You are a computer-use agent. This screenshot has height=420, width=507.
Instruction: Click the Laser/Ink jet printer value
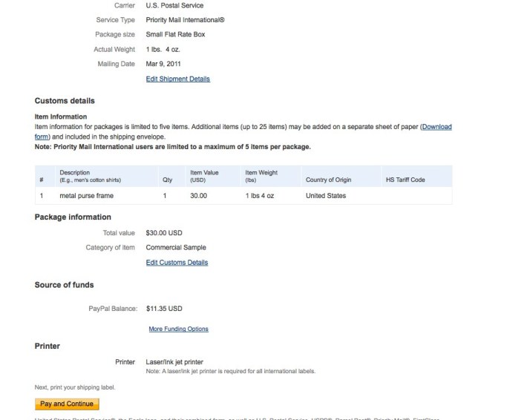(x=174, y=362)
